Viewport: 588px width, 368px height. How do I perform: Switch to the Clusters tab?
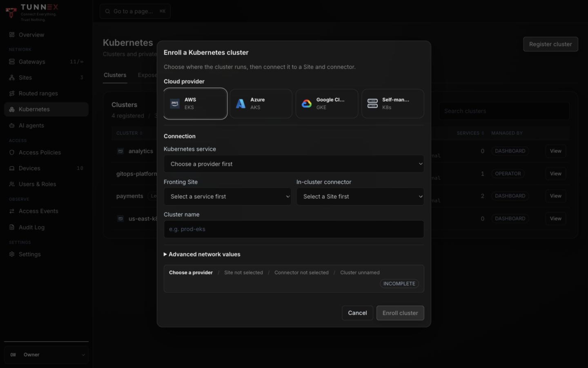[x=115, y=75]
